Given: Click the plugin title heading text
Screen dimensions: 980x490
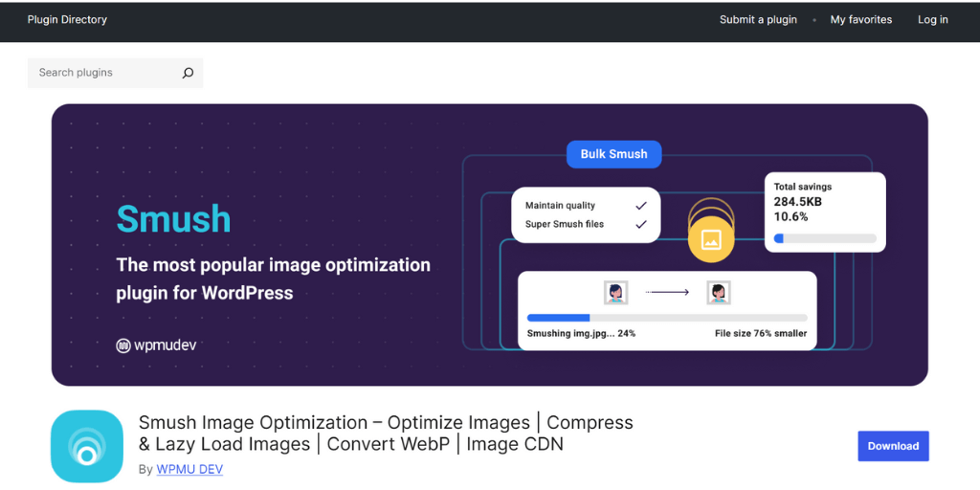Looking at the screenshot, I should (386, 434).
